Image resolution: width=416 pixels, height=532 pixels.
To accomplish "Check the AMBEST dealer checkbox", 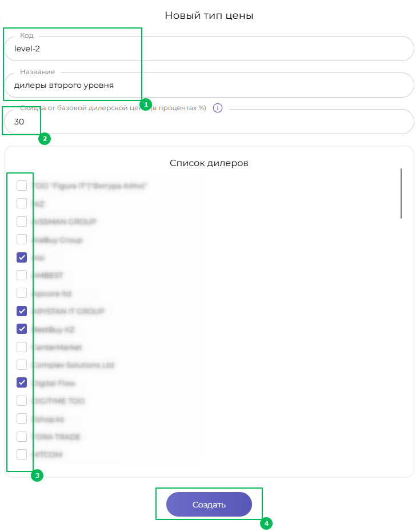I will [22, 275].
